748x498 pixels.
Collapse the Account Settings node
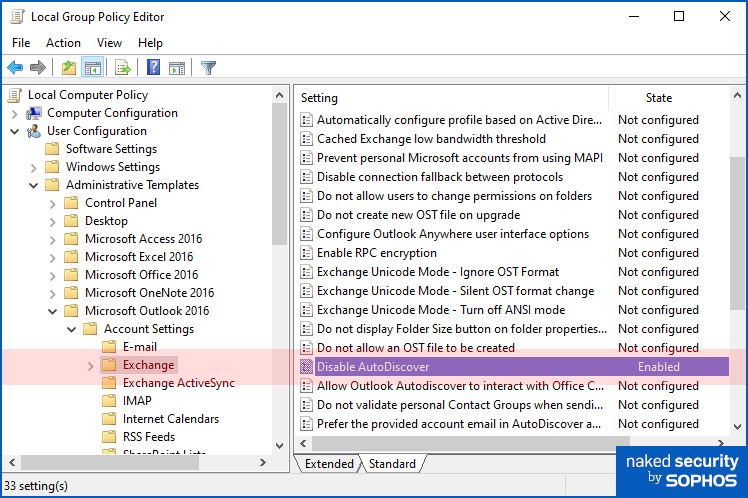tap(72, 330)
